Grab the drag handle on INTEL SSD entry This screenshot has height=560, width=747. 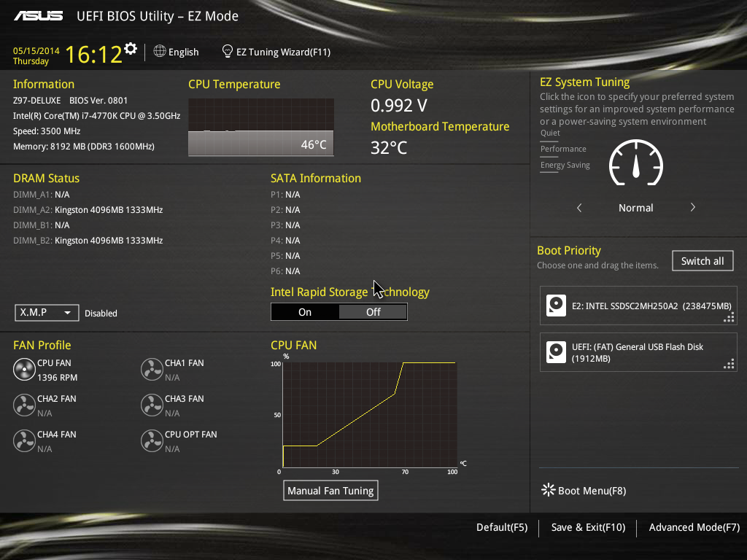click(729, 318)
